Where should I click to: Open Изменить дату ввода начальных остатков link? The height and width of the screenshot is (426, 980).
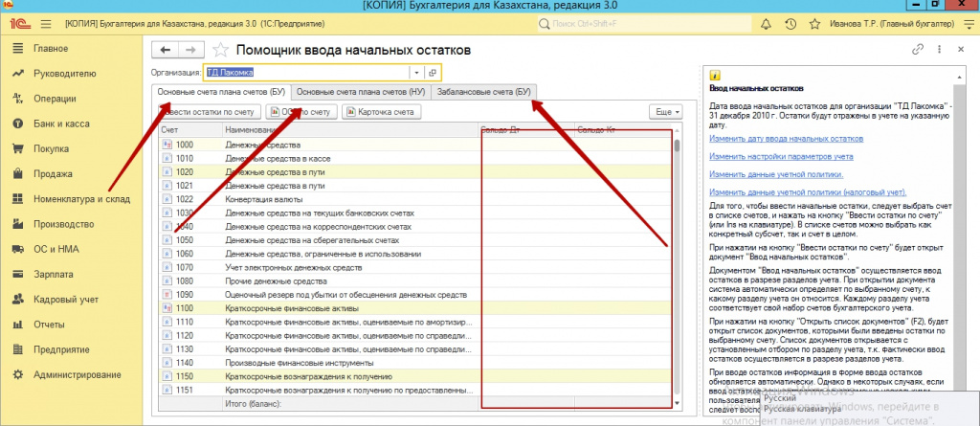[x=787, y=138]
